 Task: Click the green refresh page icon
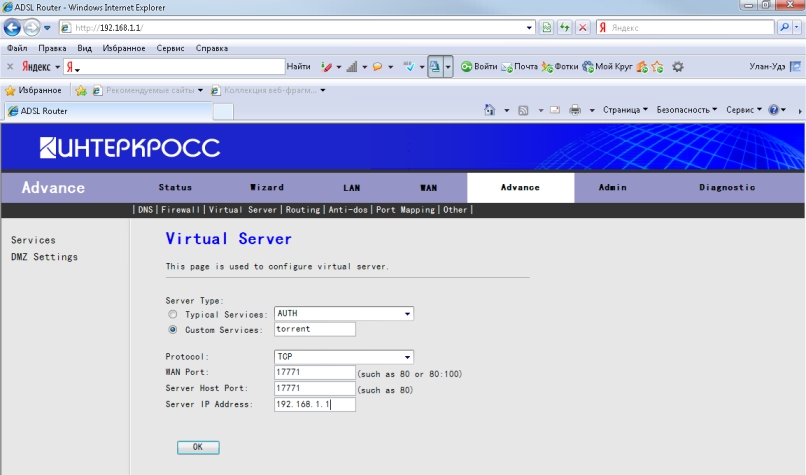[565, 28]
